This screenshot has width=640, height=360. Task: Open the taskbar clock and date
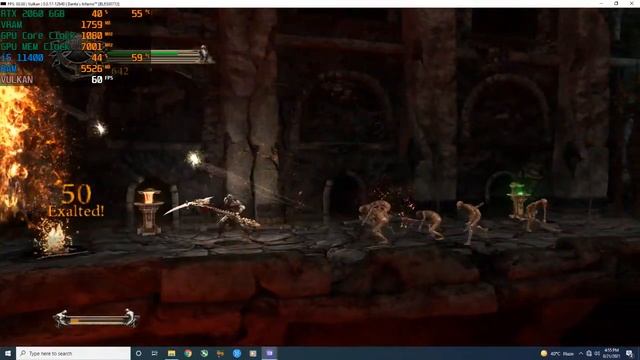click(611, 353)
